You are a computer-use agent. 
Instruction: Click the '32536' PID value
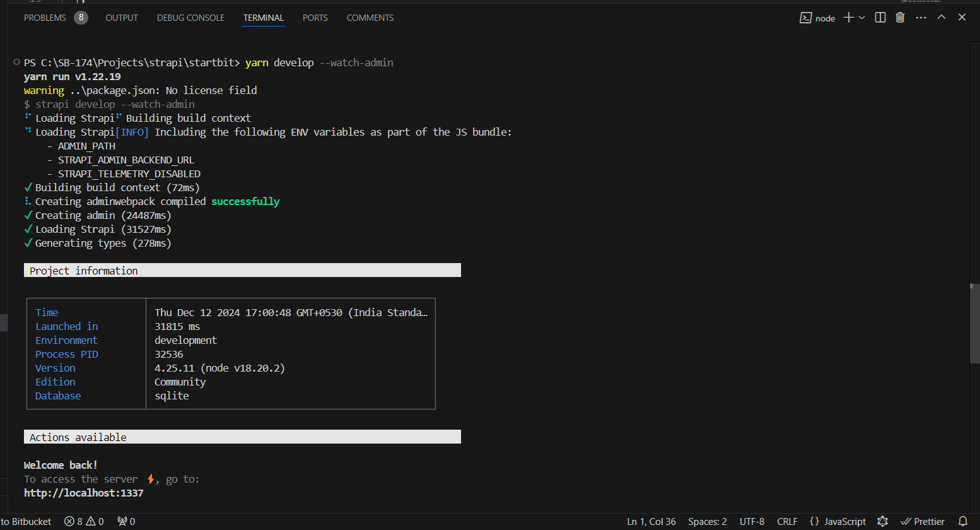169,354
